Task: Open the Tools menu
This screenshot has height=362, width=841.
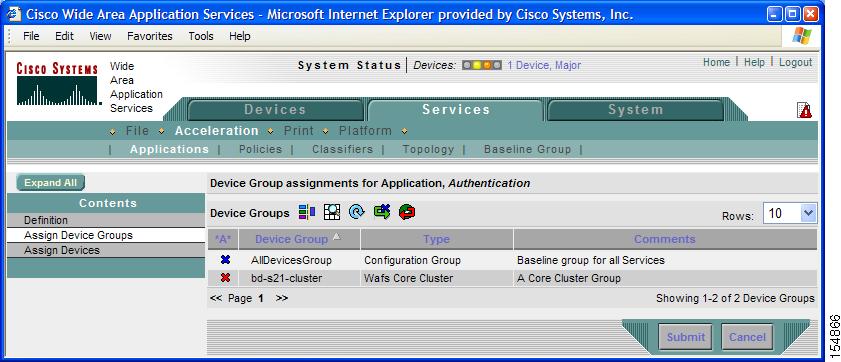Action: pos(201,36)
